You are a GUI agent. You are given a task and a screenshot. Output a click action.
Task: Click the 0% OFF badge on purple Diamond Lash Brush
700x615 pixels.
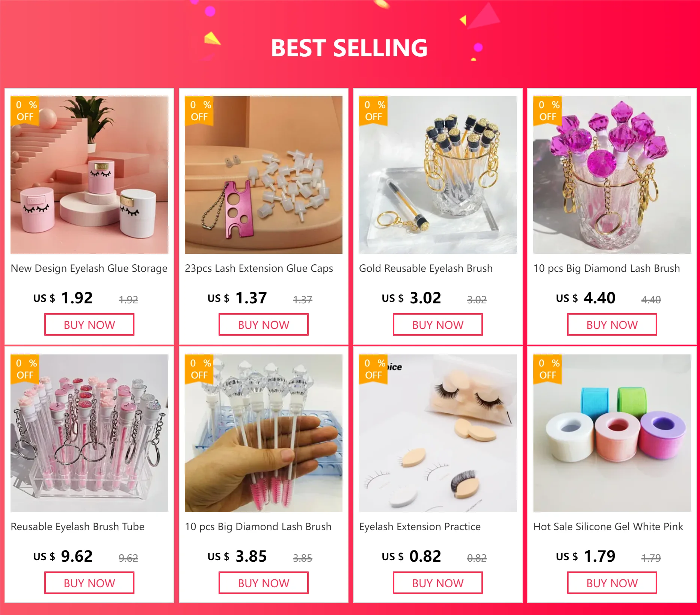(548, 111)
